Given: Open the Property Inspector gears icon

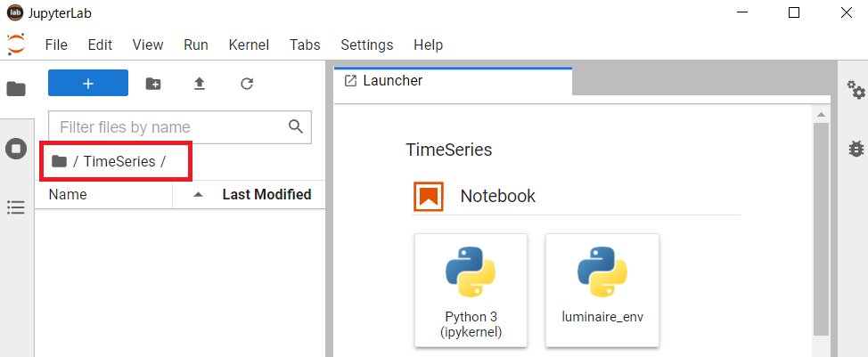Looking at the screenshot, I should click(856, 89).
